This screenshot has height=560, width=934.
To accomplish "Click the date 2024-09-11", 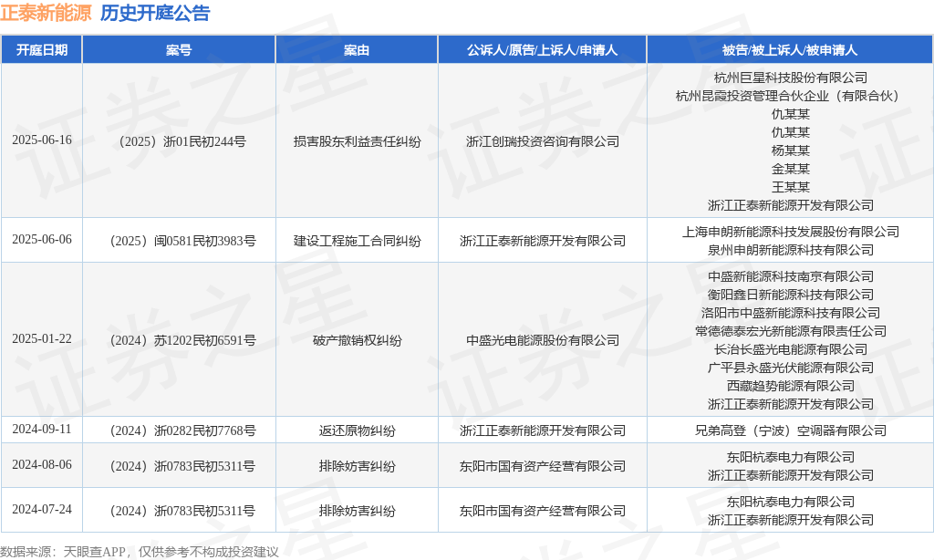I will [x=42, y=430].
